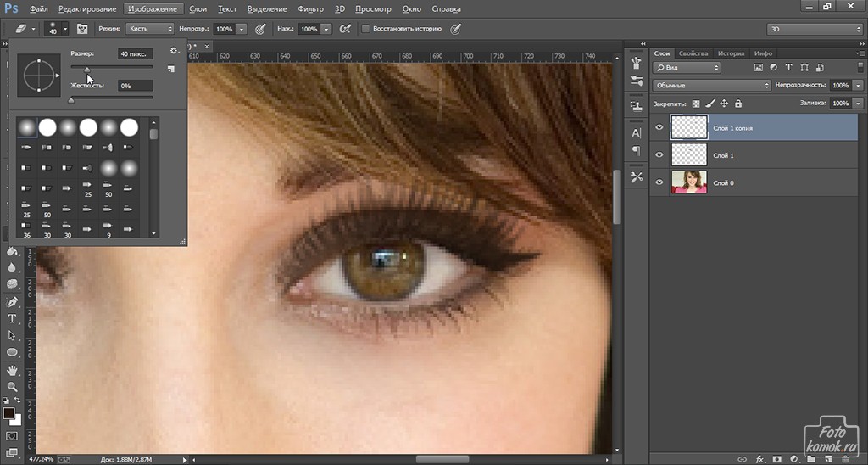Open 'Режим' Кисть mode dropdown
This screenshot has width=868, height=465.
tap(150, 29)
